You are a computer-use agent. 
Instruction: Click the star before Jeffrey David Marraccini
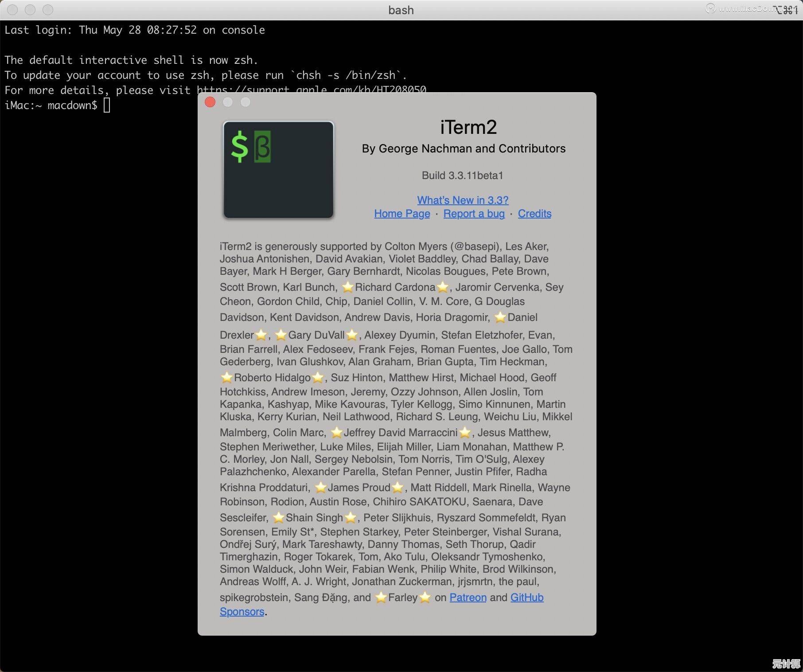(x=337, y=433)
